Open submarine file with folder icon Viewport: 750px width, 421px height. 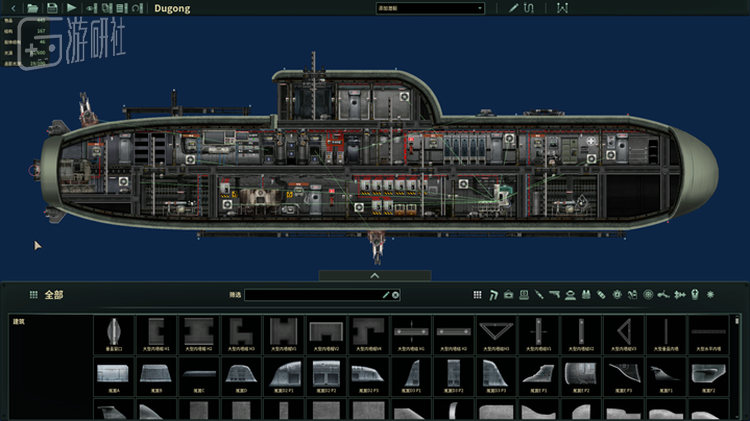pos(33,8)
